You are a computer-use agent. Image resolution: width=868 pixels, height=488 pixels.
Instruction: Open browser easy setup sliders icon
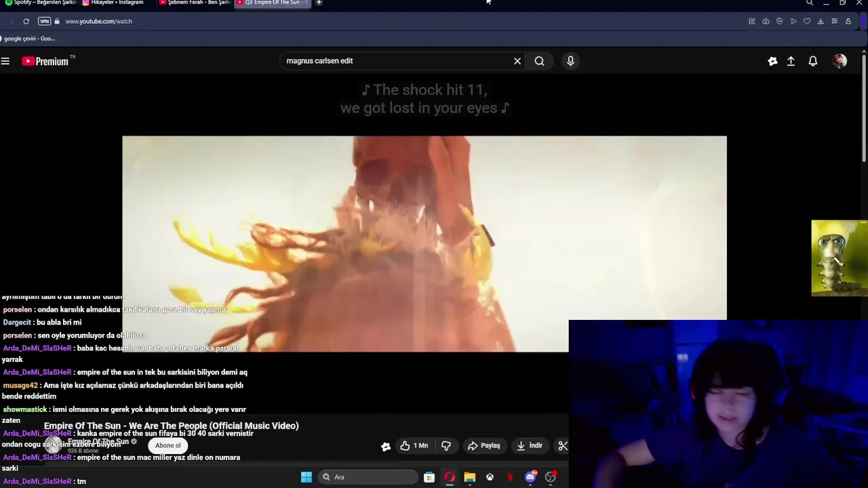point(834,21)
